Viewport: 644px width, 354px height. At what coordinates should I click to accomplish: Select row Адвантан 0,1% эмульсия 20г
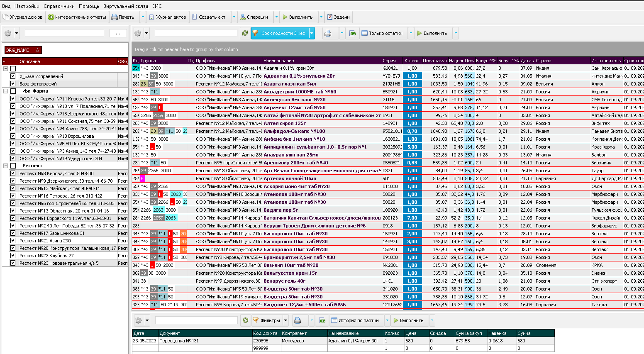(x=388, y=76)
